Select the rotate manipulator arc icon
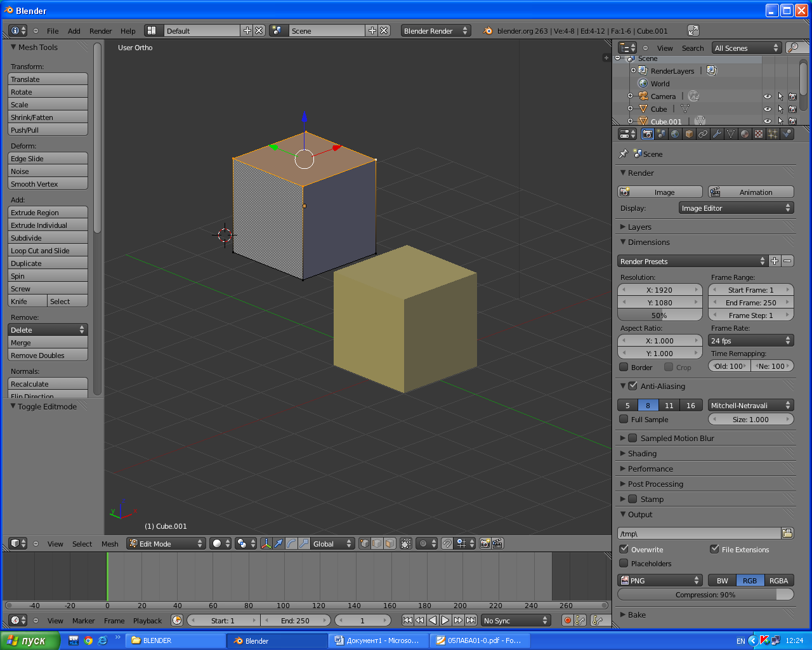Screen dimensions: 812x650 291,543
